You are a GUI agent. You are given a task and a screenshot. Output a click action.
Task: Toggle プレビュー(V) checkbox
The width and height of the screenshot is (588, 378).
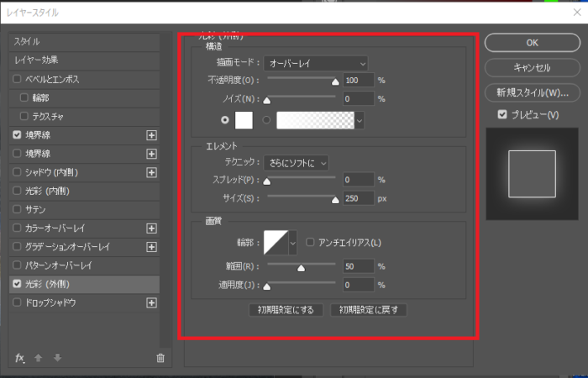click(502, 115)
